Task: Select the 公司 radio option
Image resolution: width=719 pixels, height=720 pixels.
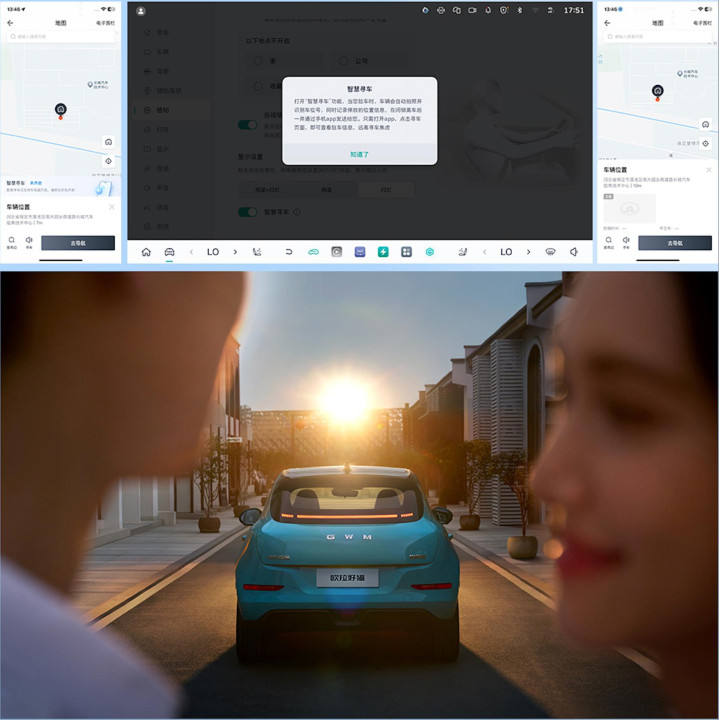Action: click(x=343, y=61)
